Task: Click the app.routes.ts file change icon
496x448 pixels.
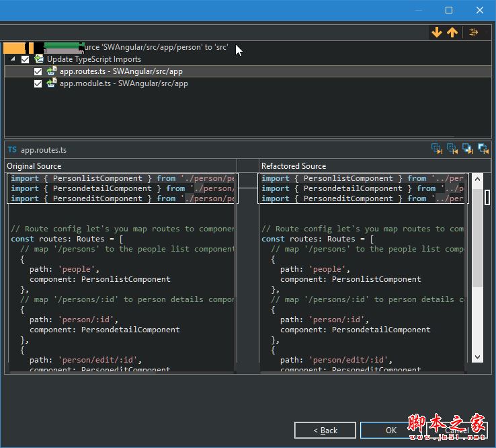Action: pos(52,71)
